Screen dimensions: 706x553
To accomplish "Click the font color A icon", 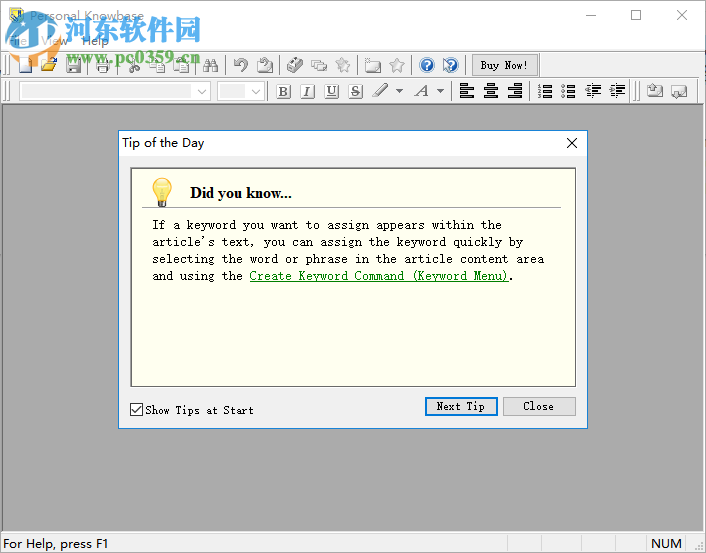I will [x=422, y=91].
